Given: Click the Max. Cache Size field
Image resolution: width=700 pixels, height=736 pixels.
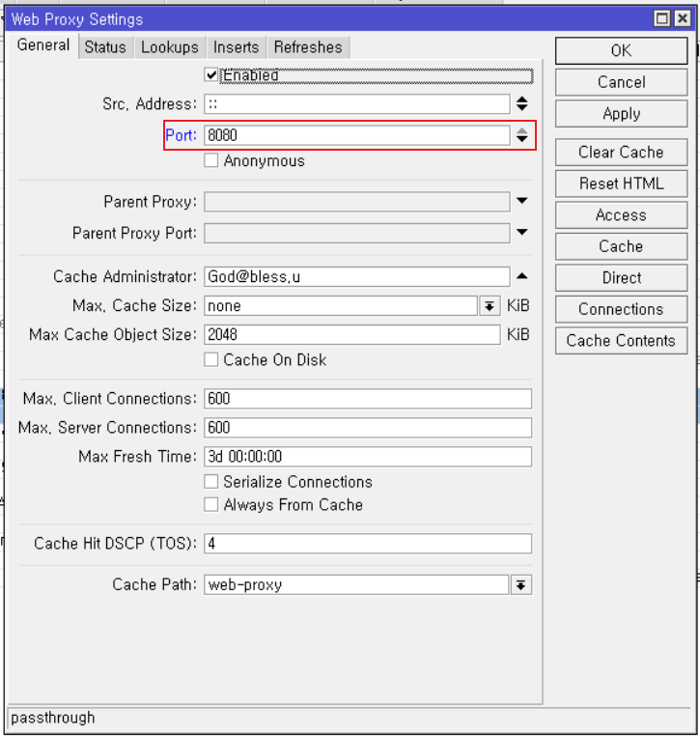Looking at the screenshot, I should tap(341, 306).
